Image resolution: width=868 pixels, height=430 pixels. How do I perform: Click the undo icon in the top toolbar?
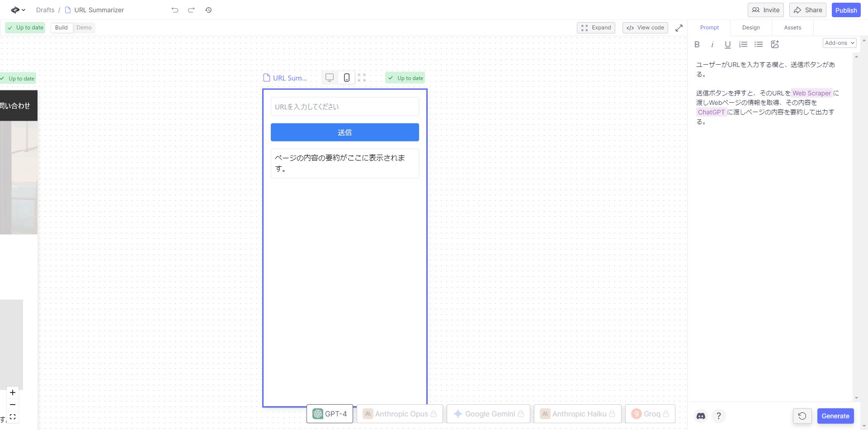[175, 10]
